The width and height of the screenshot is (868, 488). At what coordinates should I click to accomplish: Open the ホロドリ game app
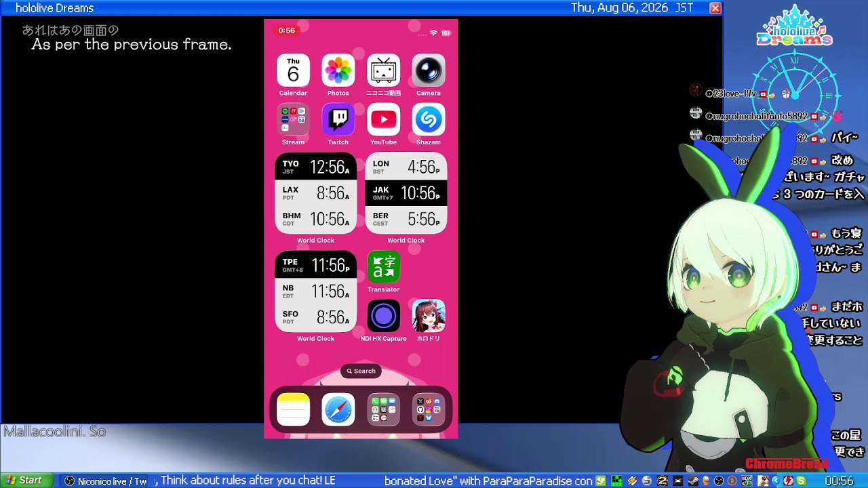click(x=429, y=317)
